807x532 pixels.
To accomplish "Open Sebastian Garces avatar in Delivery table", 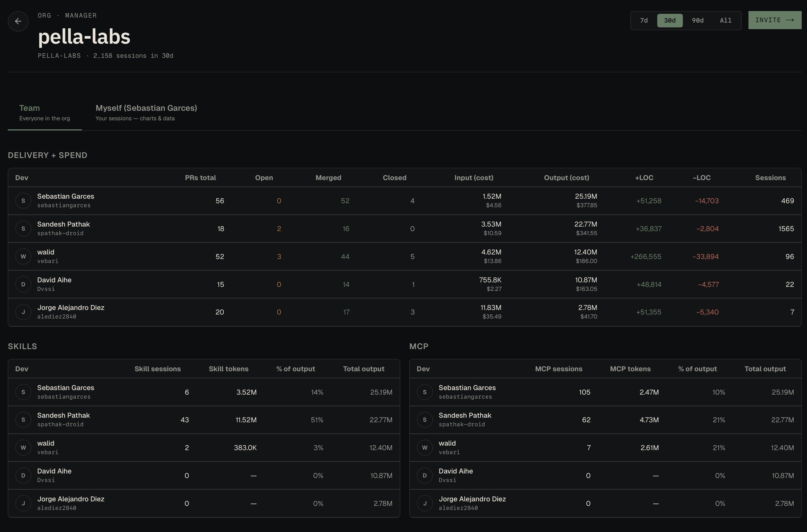I will pyautogui.click(x=23, y=200).
